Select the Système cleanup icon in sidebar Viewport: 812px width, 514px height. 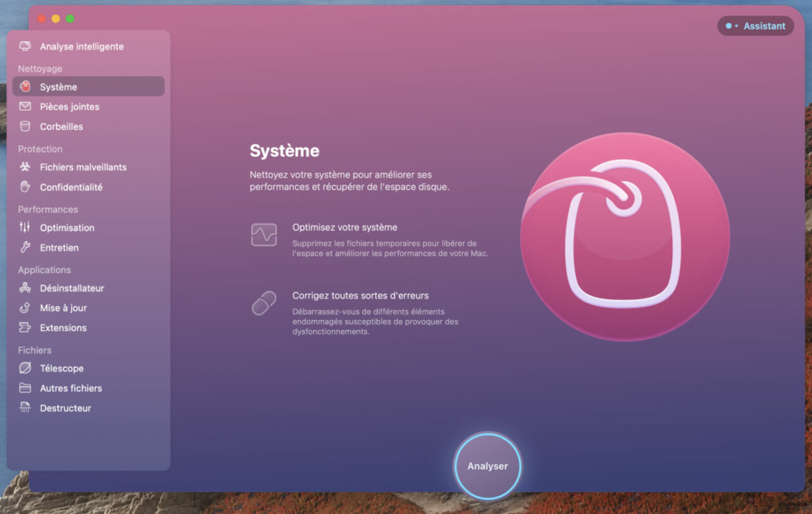coord(26,86)
